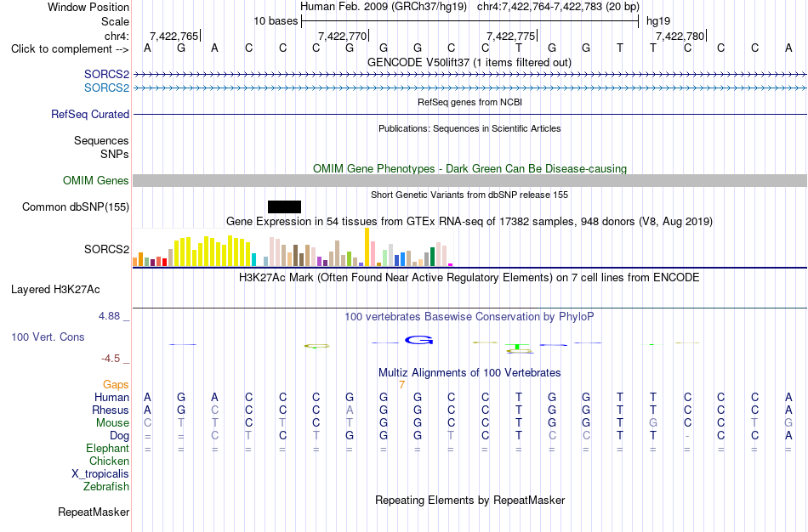The image size is (808, 532).
Task: Open the light blue SORCS2 GENCODE label
Action: (106, 88)
